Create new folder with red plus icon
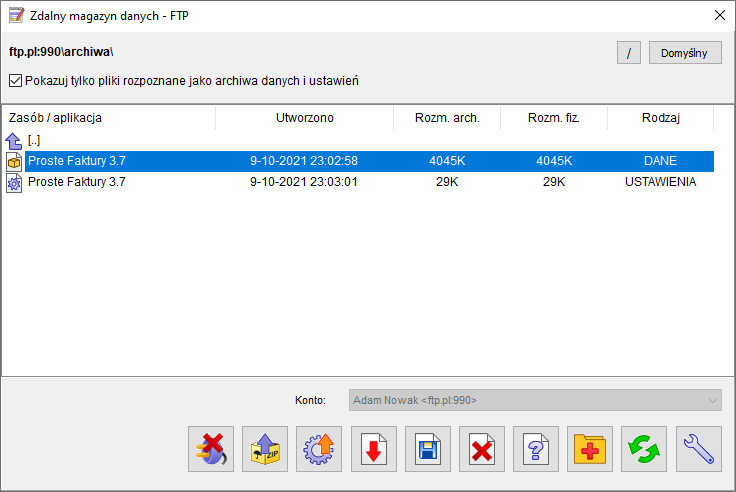Screen dimensions: 736x492 point(590,449)
